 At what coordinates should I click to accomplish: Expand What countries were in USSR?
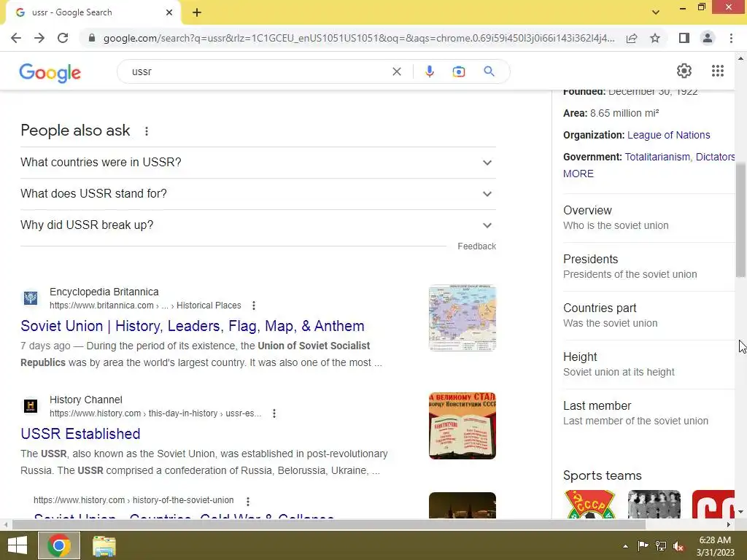point(258,163)
